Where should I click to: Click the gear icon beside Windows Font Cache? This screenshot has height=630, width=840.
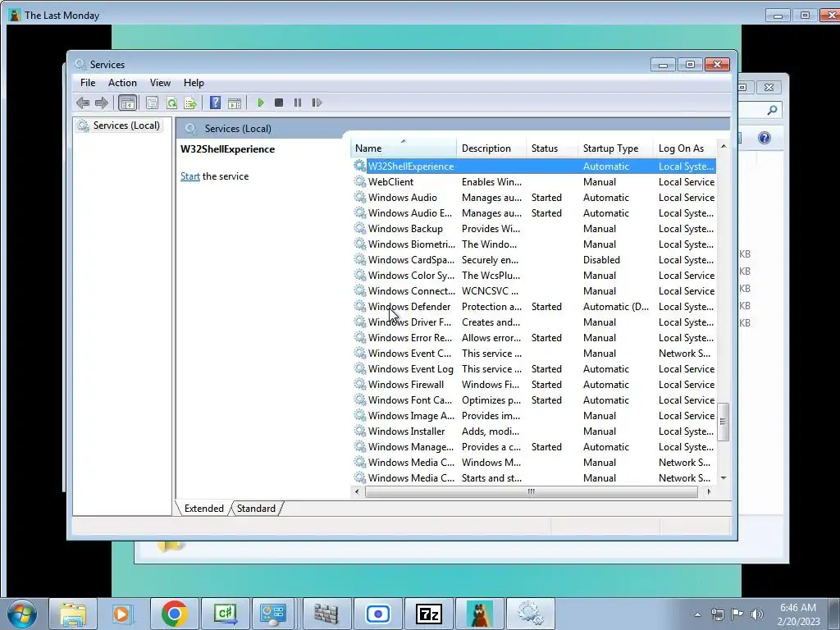point(360,399)
